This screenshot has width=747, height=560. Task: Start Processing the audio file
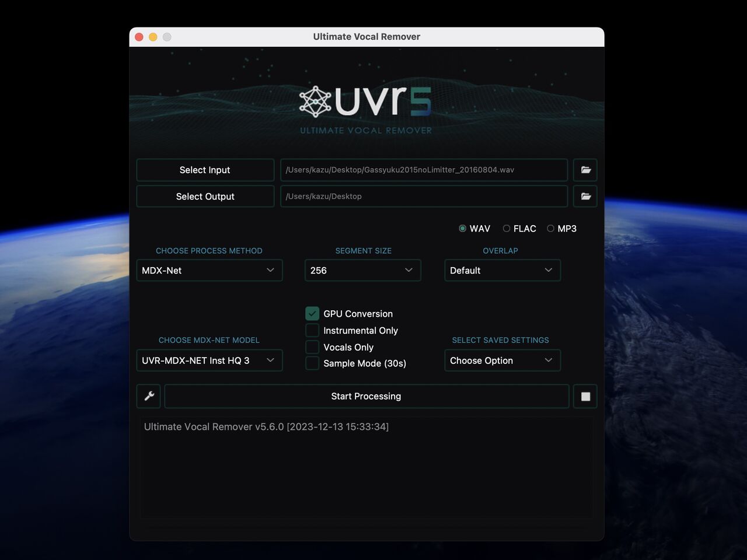tap(366, 396)
